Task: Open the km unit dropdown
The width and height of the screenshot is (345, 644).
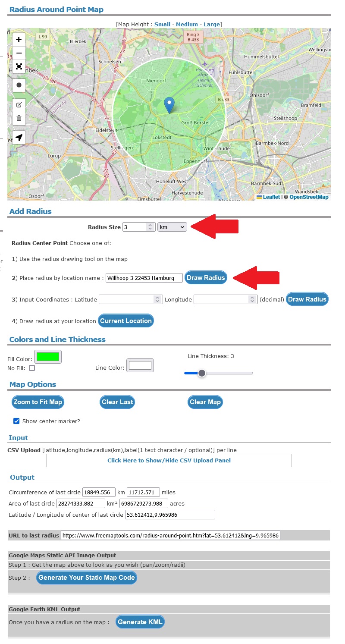Action: [172, 227]
